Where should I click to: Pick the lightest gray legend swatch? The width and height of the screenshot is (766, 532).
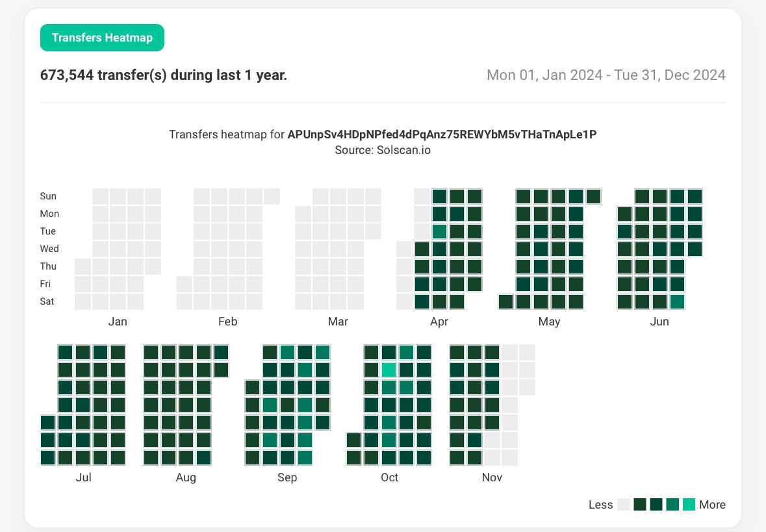(x=624, y=504)
